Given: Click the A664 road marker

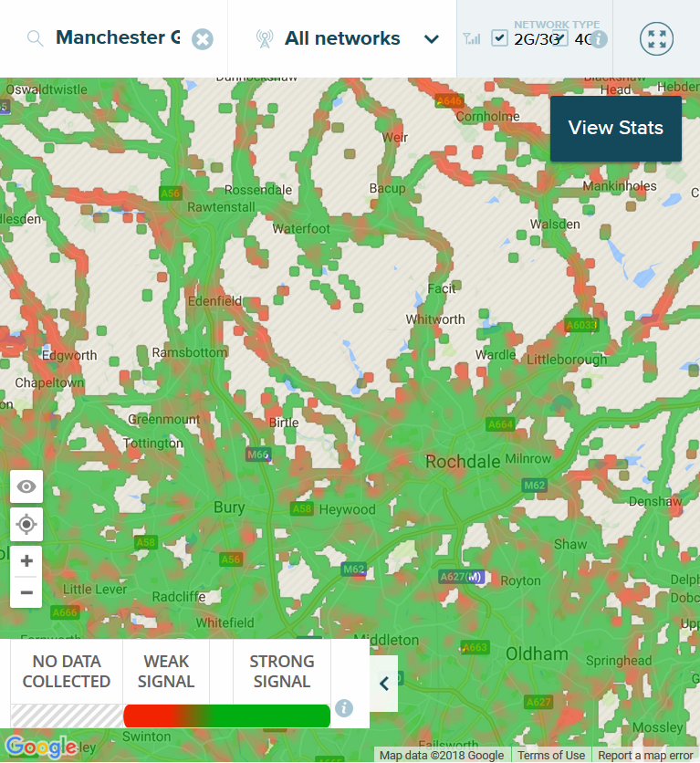Looking at the screenshot, I should 500,424.
